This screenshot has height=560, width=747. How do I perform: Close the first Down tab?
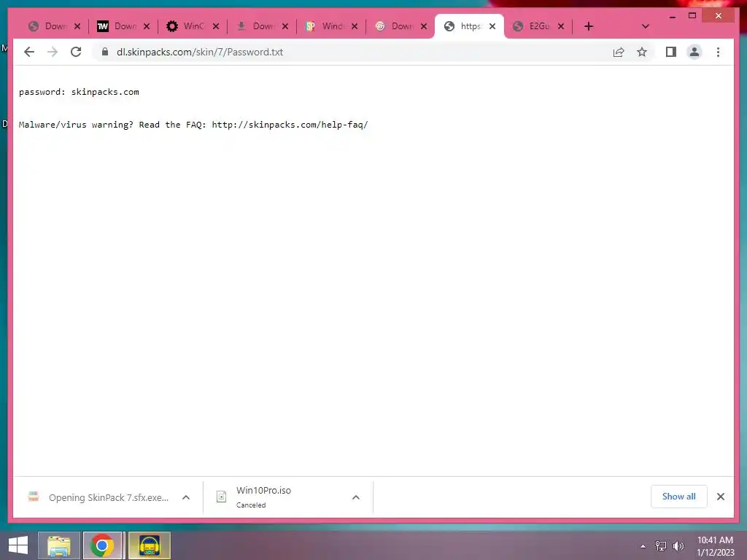pyautogui.click(x=77, y=26)
